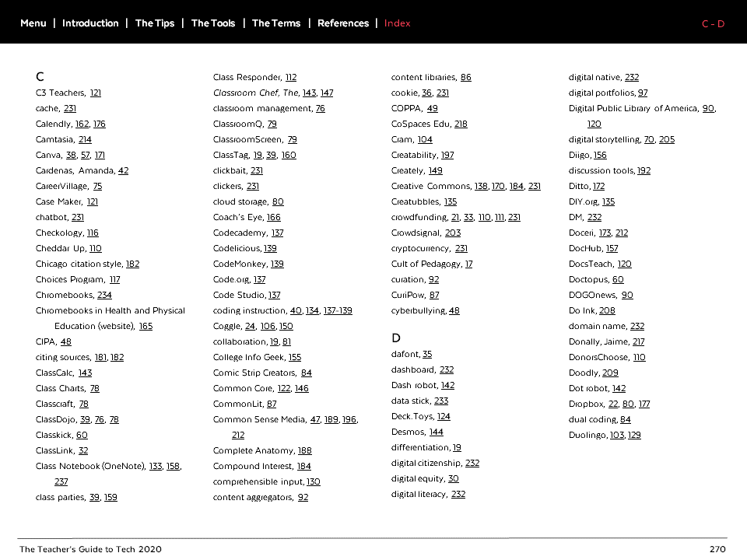Click page 177 link for Dropbox
Screen dimensions: 747x560
(644, 404)
